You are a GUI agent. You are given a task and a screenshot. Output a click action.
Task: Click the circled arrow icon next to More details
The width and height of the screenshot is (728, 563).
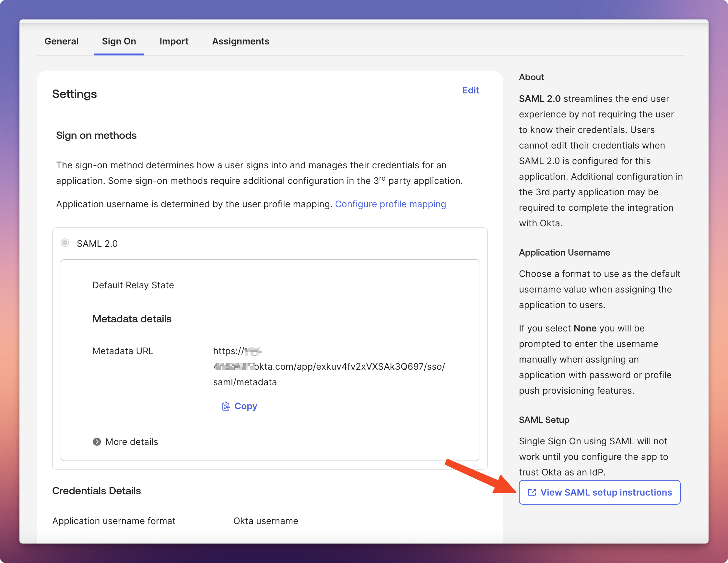97,442
